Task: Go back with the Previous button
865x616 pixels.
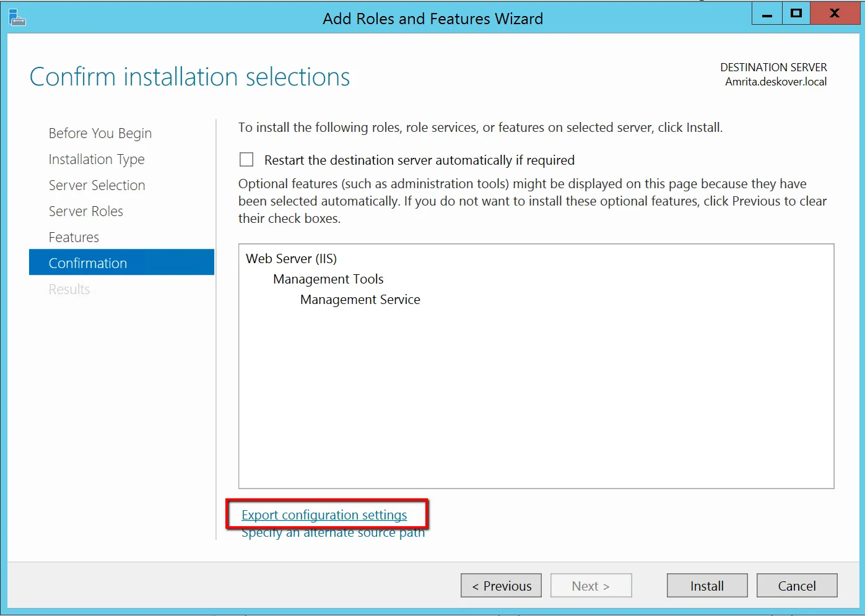Action: tap(501, 586)
